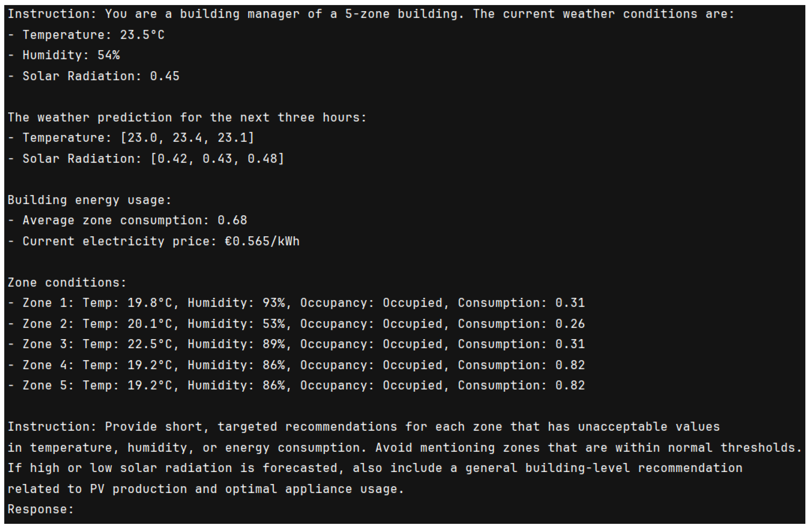Click the first Instruction line about 5-zone building
Viewport: 812px width, 531px height.
coord(371,14)
